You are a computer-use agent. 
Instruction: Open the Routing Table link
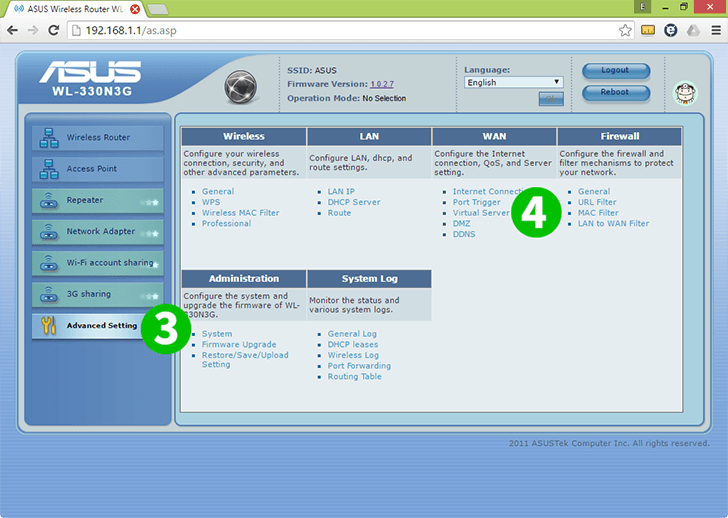point(354,377)
